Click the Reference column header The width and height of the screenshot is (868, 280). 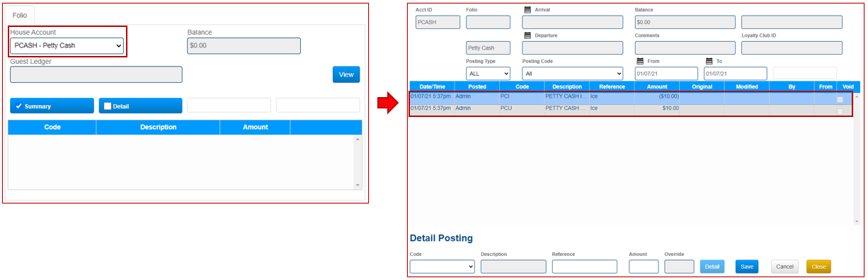click(612, 86)
